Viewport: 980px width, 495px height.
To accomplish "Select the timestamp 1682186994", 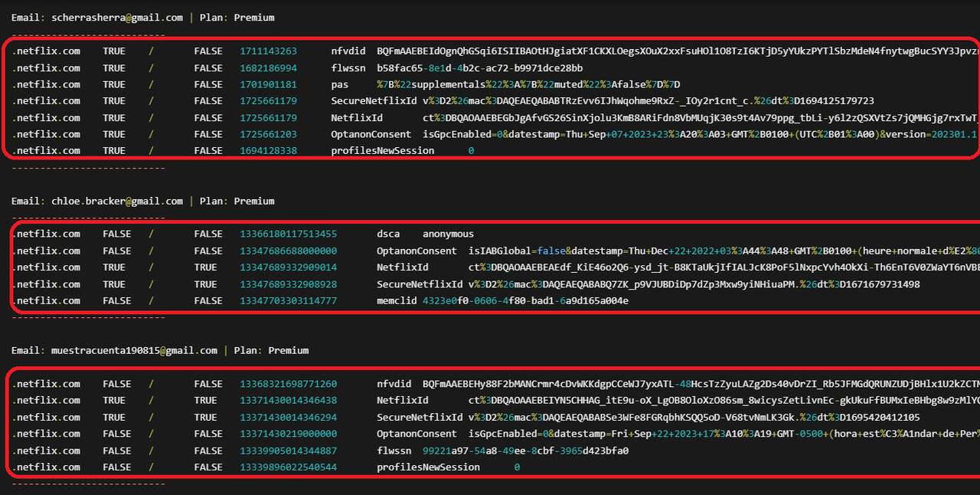I will tap(268, 68).
